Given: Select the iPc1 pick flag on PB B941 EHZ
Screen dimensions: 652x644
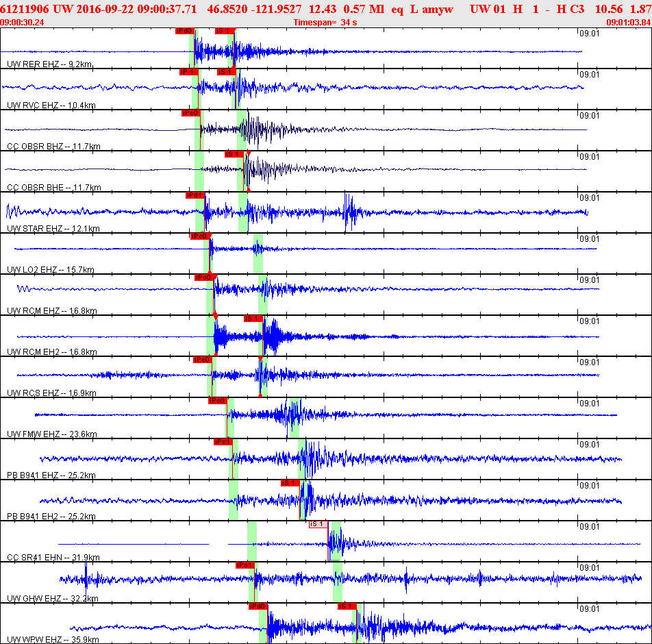Looking at the screenshot, I should tap(223, 442).
